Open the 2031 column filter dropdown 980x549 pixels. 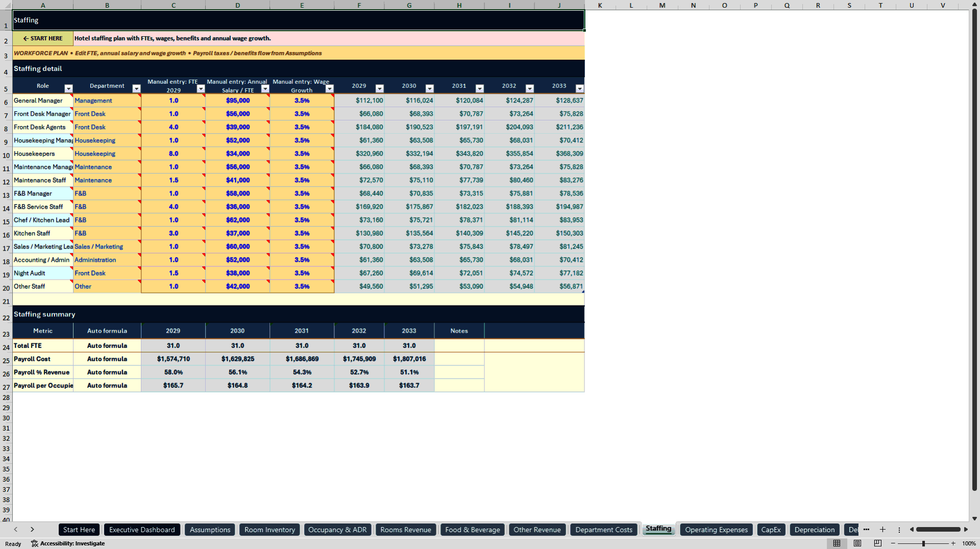(x=479, y=89)
